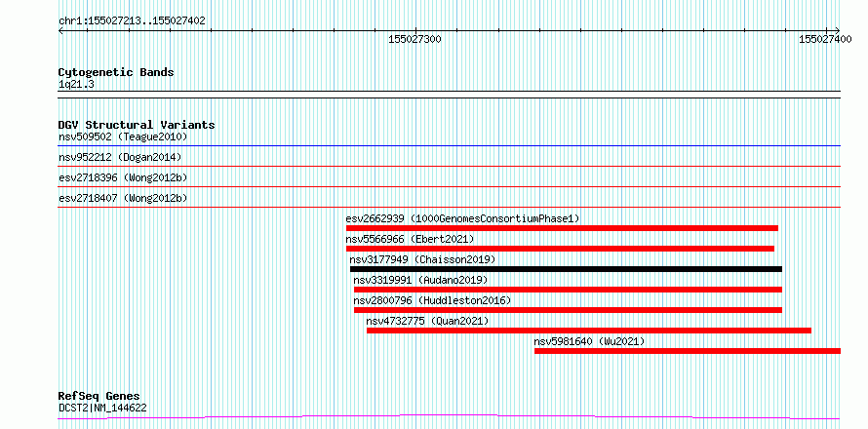Click the red bar under esv2662939

pos(562,228)
